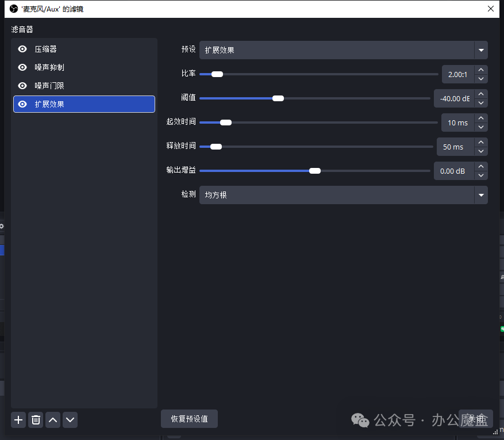Click the trash icon to remove filter
Viewport: 504px width, 440px height.
pos(36,420)
